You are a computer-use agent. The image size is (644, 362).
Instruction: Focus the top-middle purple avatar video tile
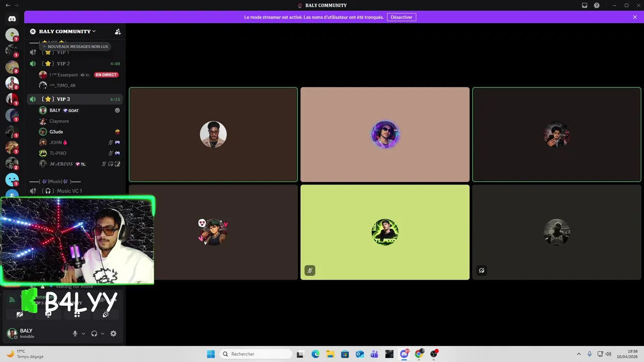[x=385, y=135]
